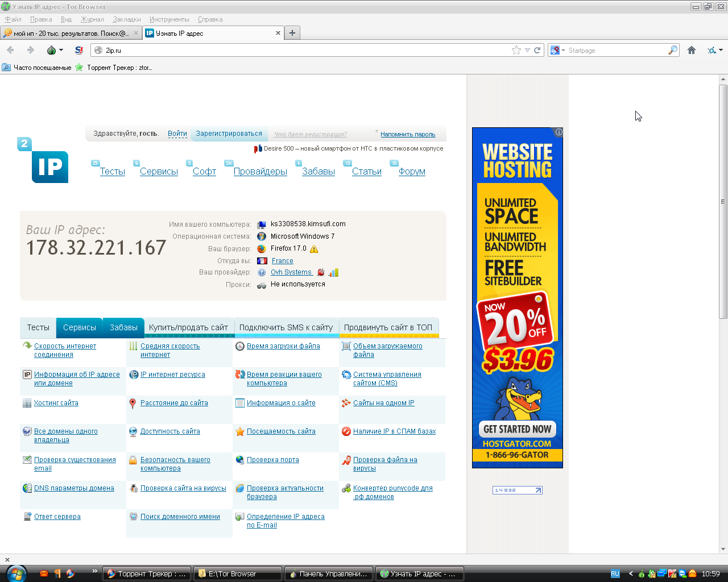The width and height of the screenshot is (728, 582).
Task: Close the 'Узнать IP адрес' tab
Action: click(278, 33)
